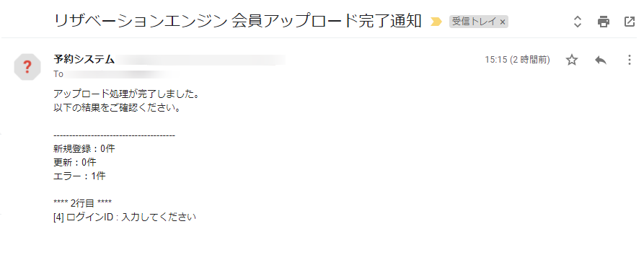Click the sender name 予約システム
644x265 pixels.
click(x=84, y=60)
